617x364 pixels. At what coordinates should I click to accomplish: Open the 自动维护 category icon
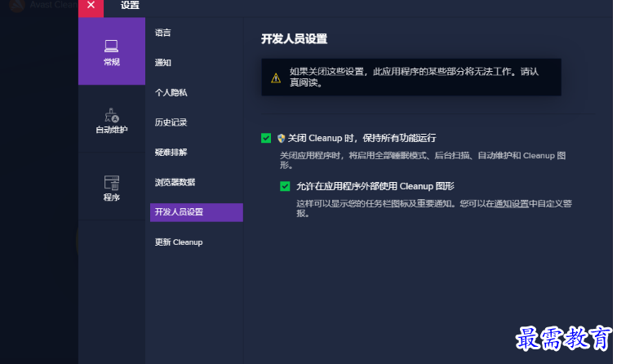click(x=112, y=119)
